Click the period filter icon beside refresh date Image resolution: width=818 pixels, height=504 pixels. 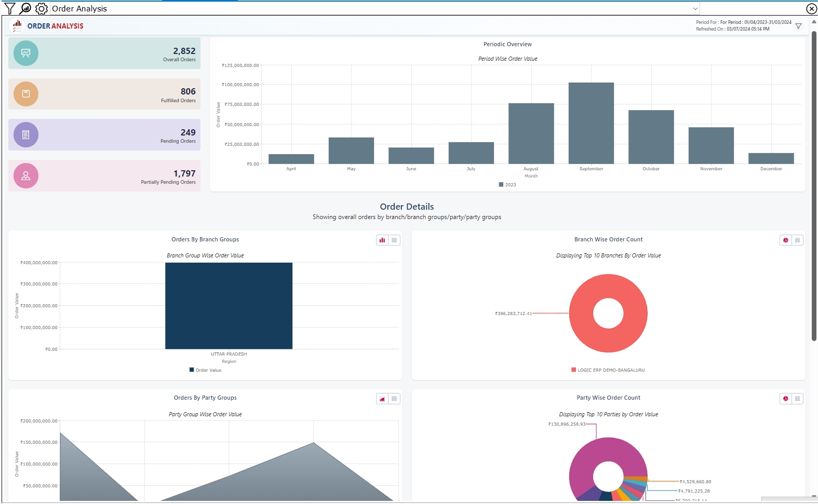tap(798, 26)
